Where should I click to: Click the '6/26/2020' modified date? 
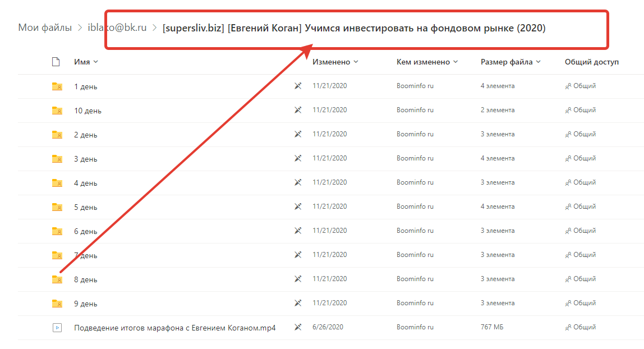click(328, 327)
